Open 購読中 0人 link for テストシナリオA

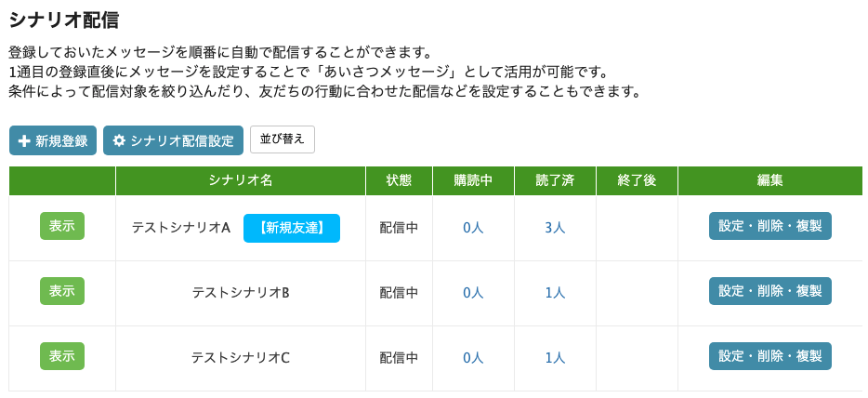tap(473, 228)
